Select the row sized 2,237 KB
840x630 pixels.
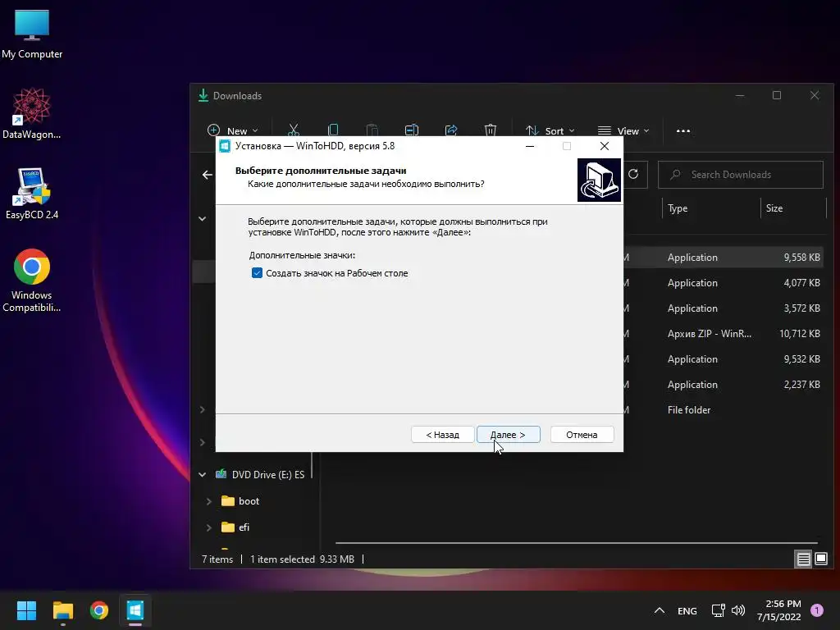724,385
